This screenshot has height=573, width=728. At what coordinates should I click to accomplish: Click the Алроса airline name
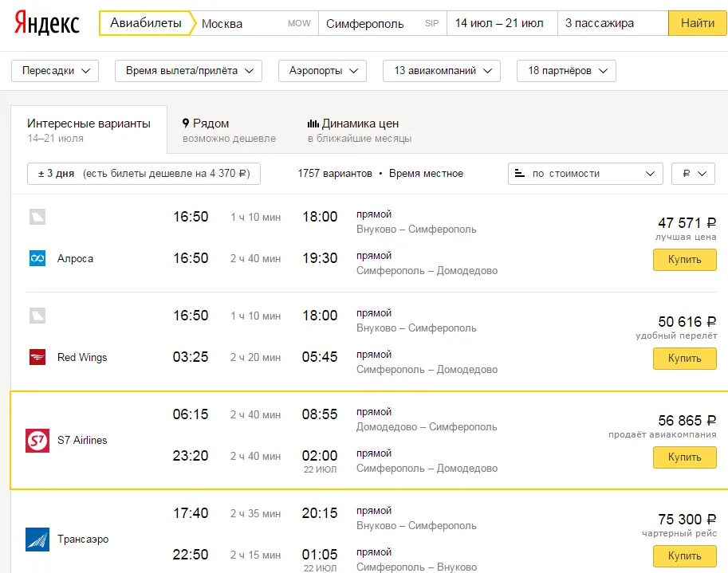coord(75,259)
